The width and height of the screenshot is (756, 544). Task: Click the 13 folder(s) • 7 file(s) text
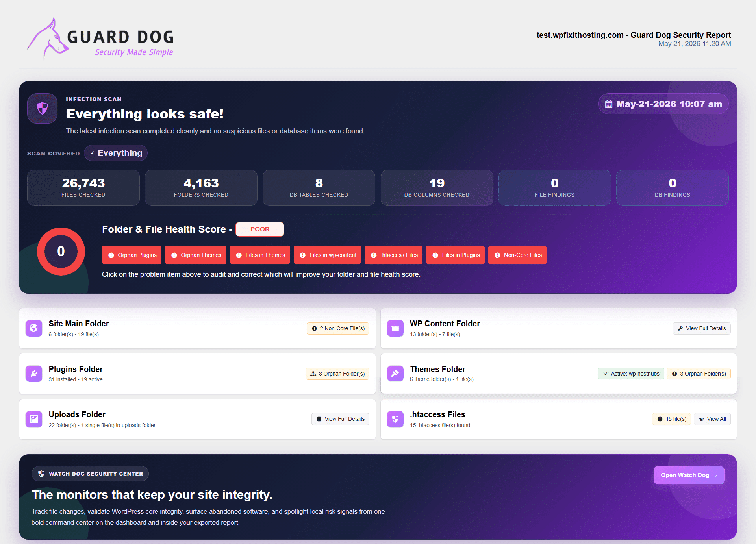pyautogui.click(x=435, y=334)
